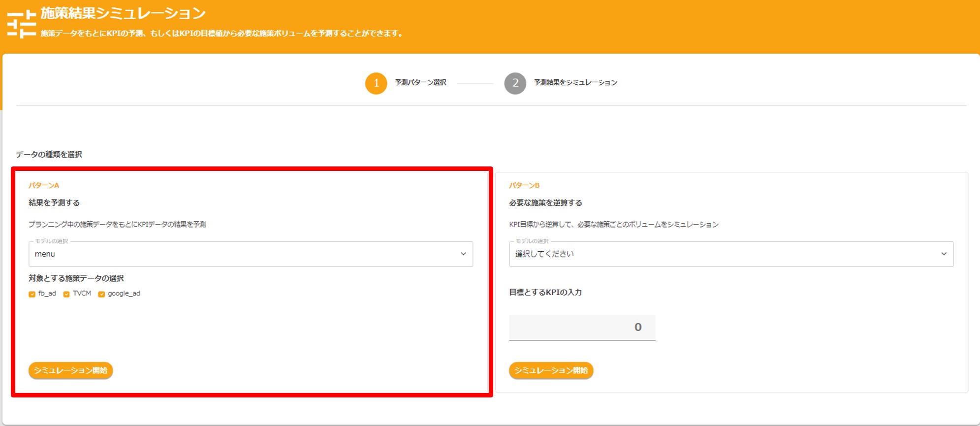Start simulation in Pattern A panel
This screenshot has width=980, height=426.
(x=71, y=370)
